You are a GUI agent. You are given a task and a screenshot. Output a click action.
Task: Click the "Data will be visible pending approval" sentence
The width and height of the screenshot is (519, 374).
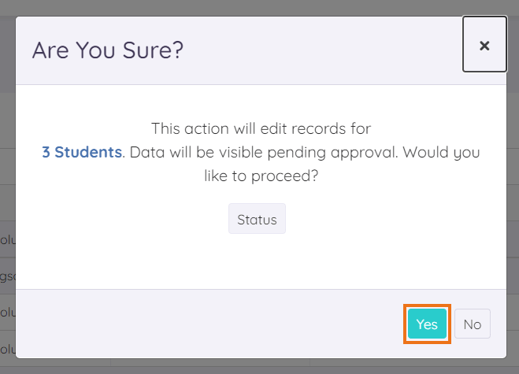(264, 153)
